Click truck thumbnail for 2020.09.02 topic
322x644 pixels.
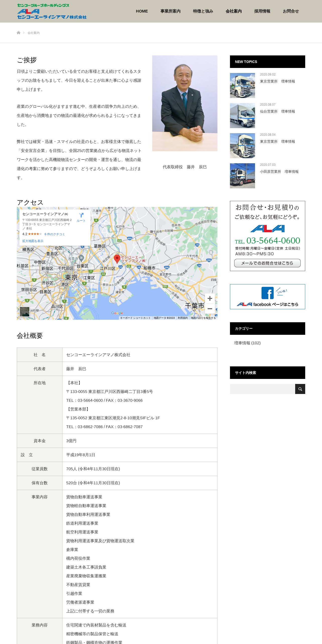coord(243,86)
